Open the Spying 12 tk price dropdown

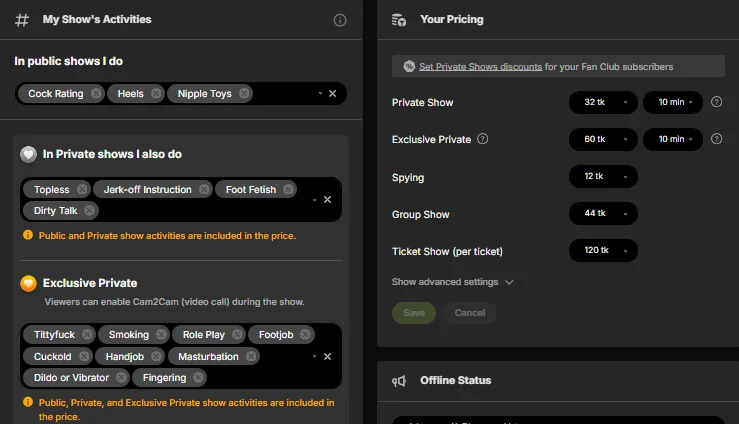603,177
